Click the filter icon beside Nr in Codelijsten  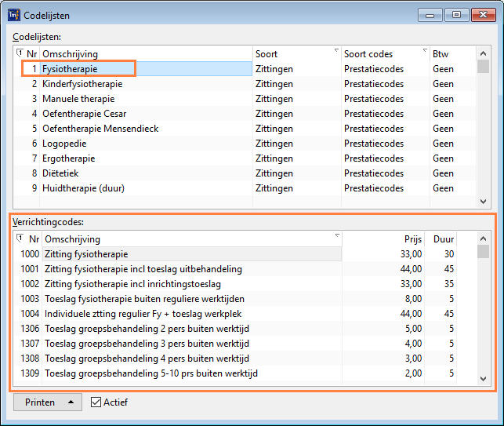pos(20,53)
